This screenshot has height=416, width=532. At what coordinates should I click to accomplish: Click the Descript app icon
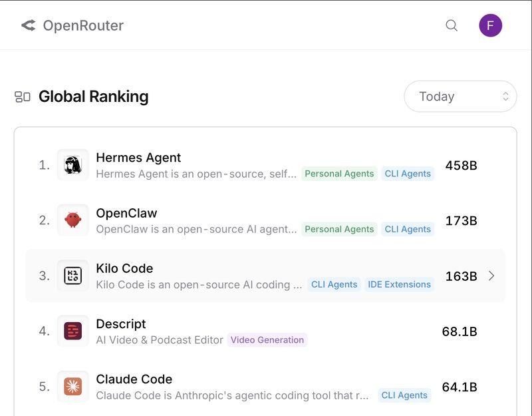pos(72,331)
